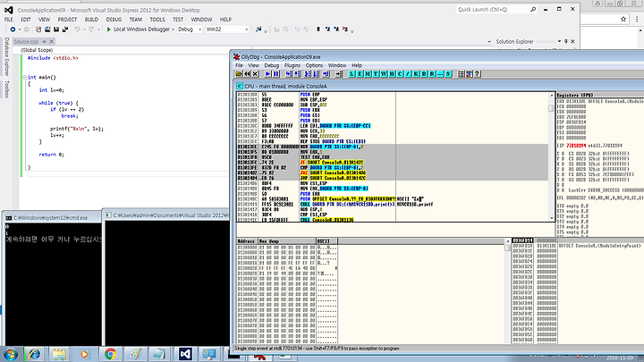
Task: Toggle the pin on Source.cpp tab
Action: coord(45,41)
